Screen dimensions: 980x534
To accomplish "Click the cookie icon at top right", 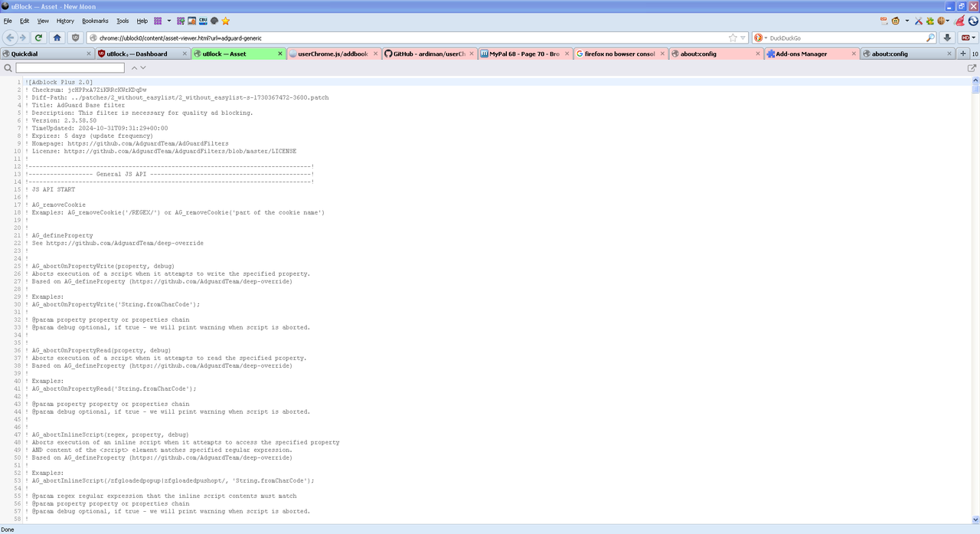I will tap(941, 21).
